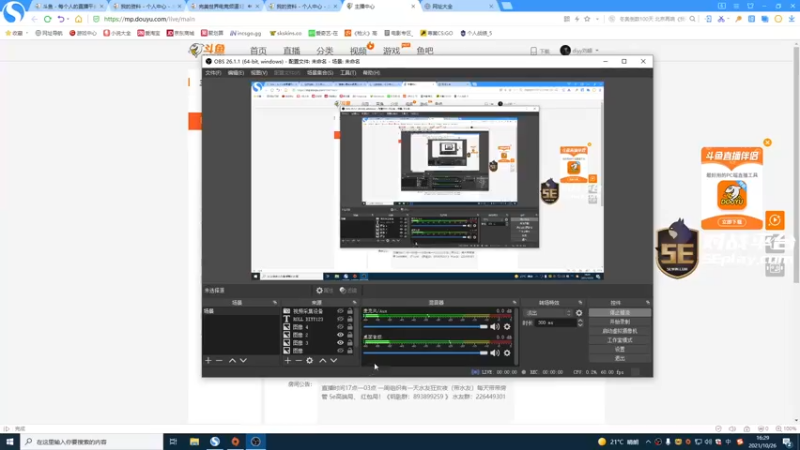This screenshot has height=450, width=800.
Task: Toggle visibility eye for 图像 3 source
Action: click(x=340, y=343)
